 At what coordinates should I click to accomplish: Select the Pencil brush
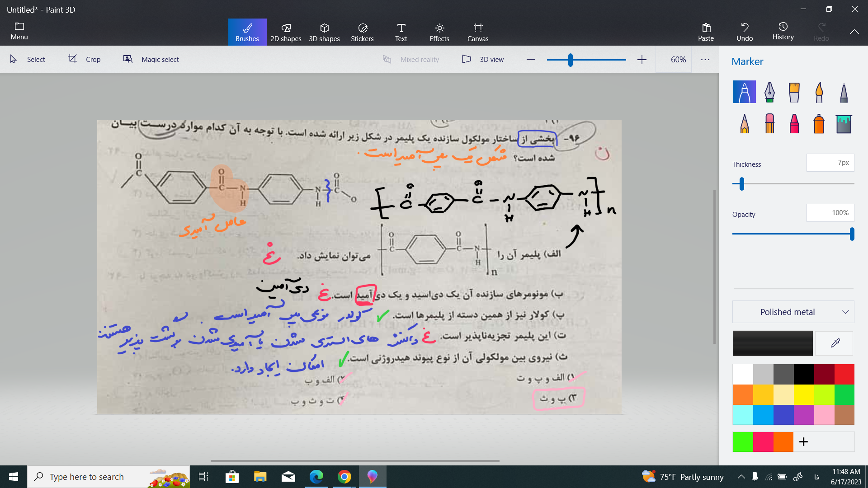[744, 123]
